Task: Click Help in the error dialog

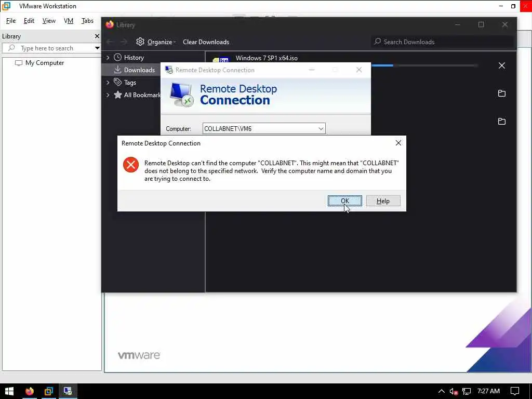Action: tap(383, 201)
